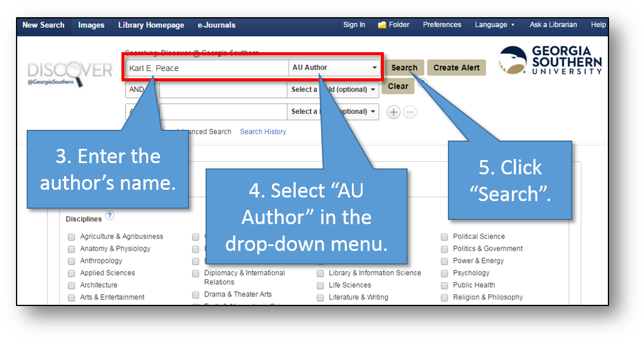644x341 pixels.
Task: Open the Disciplines help question mark
Action: tap(110, 215)
